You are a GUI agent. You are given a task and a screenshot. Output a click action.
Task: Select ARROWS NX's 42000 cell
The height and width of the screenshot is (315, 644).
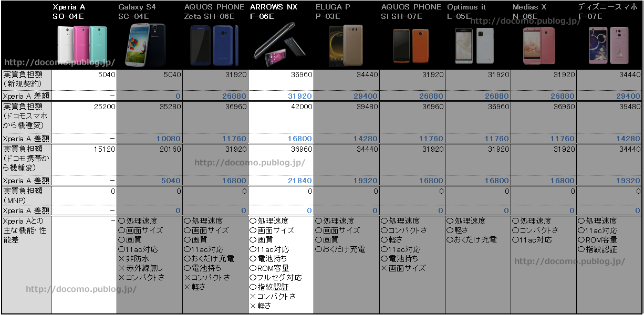pos(281,117)
